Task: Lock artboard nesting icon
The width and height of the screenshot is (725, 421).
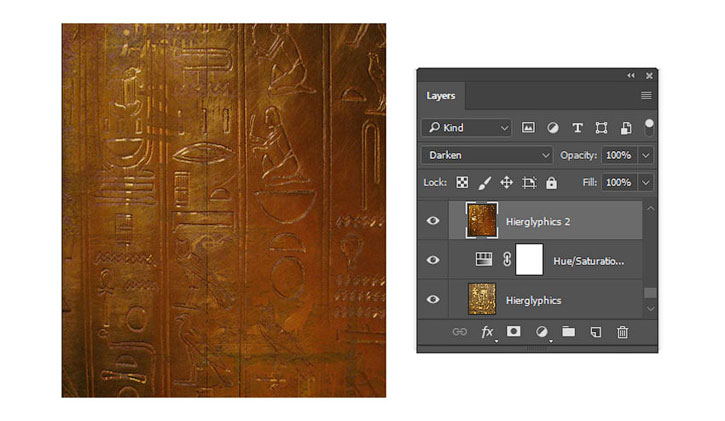Action: [529, 183]
